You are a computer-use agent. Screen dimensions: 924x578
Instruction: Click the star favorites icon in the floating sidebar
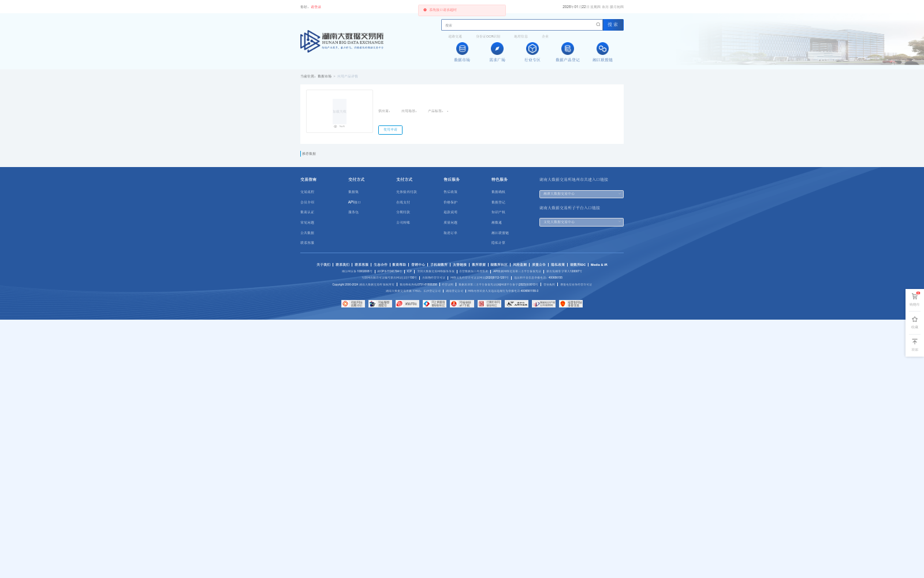[915, 319]
